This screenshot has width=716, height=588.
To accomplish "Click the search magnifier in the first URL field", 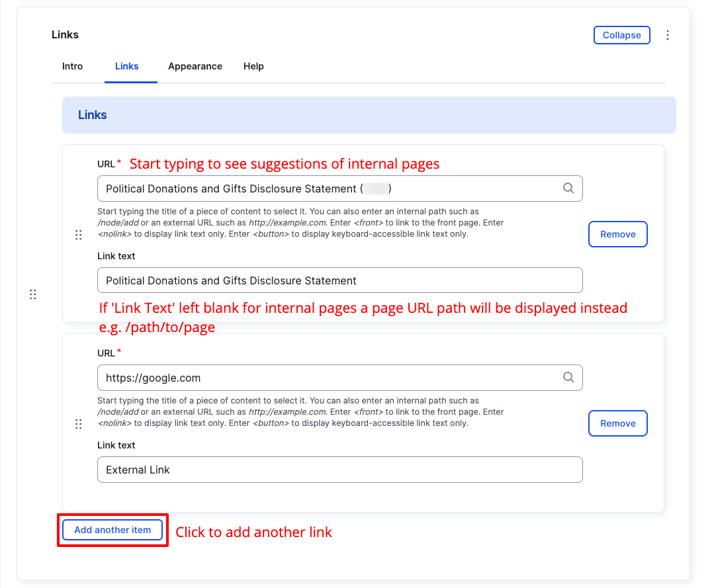I will (x=568, y=189).
